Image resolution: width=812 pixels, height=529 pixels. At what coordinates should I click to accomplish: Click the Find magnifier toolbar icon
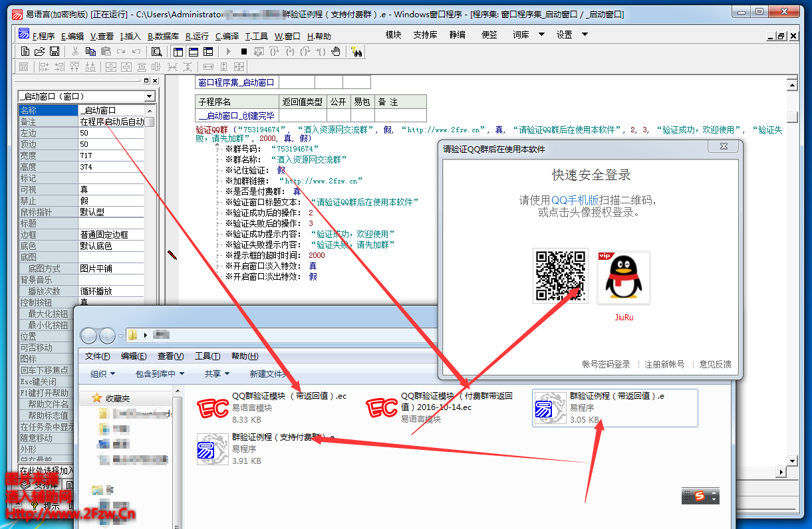156,51
